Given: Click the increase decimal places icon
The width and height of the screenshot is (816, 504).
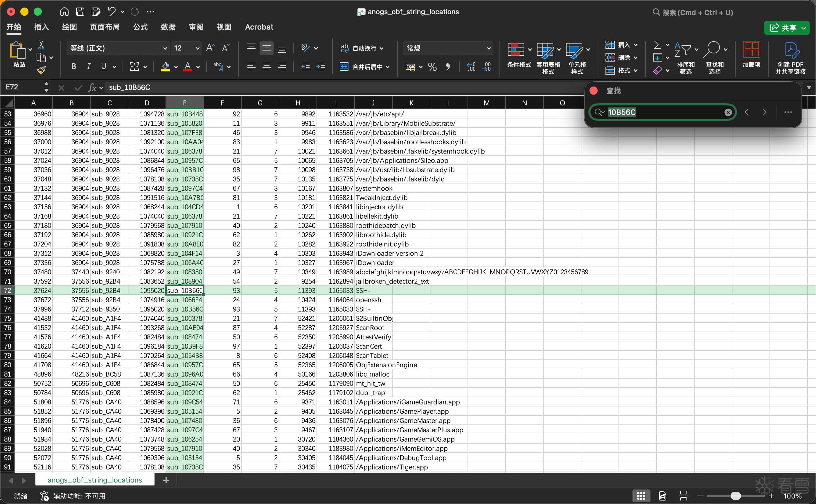Looking at the screenshot, I should [x=471, y=67].
